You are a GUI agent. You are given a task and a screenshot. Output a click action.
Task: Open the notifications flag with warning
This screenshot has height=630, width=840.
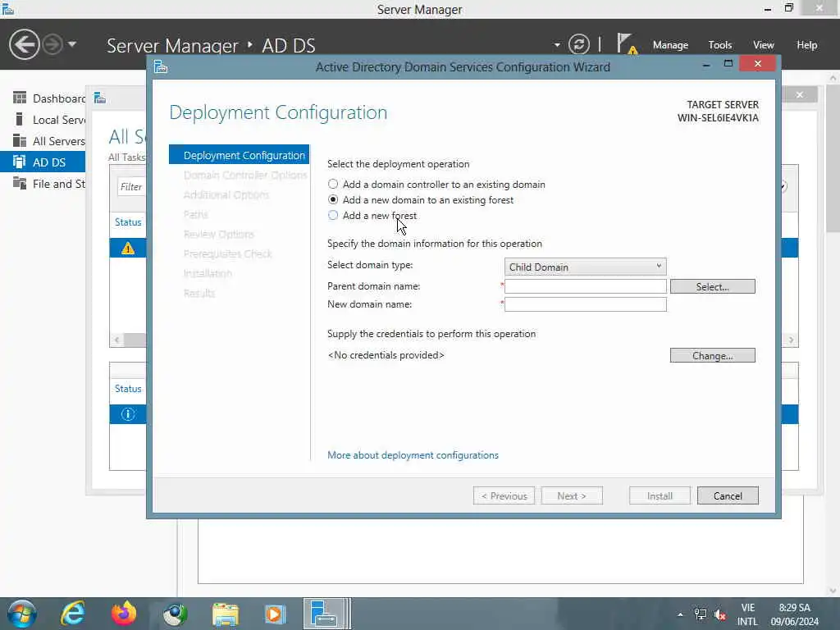pyautogui.click(x=626, y=44)
